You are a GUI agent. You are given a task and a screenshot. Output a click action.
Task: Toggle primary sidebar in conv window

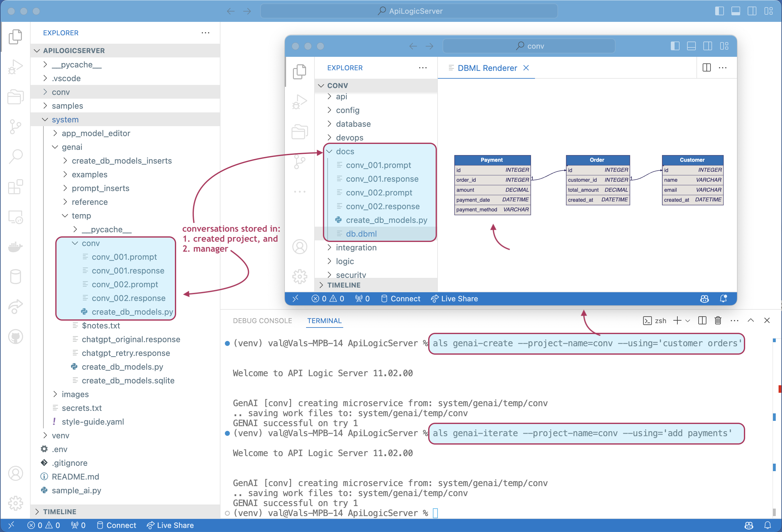point(675,46)
